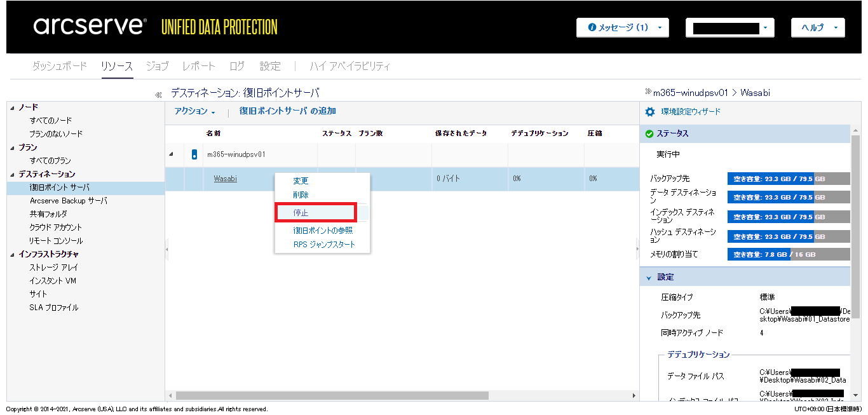Screen dimensions: 868x415
Task: Select ストレージ アレイ in the tree
Action: [x=54, y=268]
